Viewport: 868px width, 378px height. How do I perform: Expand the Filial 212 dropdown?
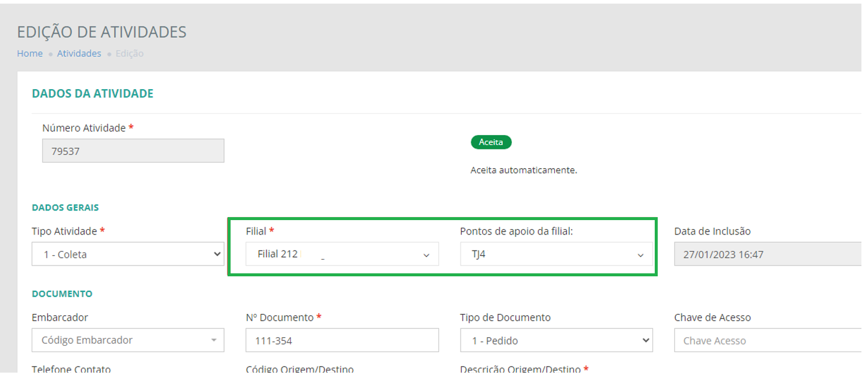point(342,254)
